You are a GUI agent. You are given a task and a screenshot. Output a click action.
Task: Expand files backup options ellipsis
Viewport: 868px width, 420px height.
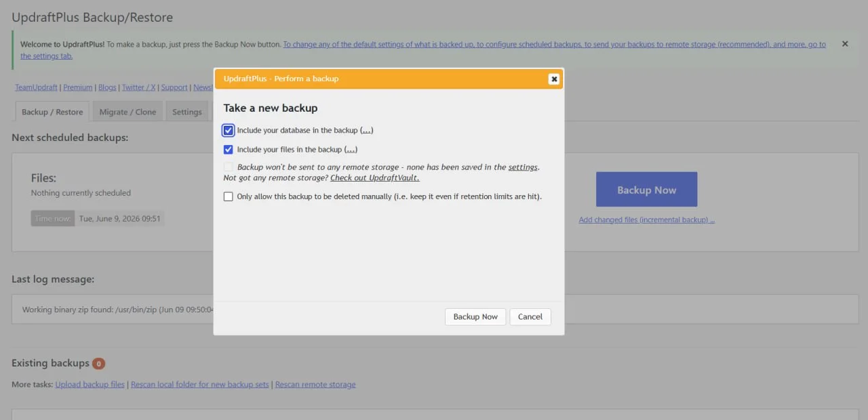(x=351, y=150)
